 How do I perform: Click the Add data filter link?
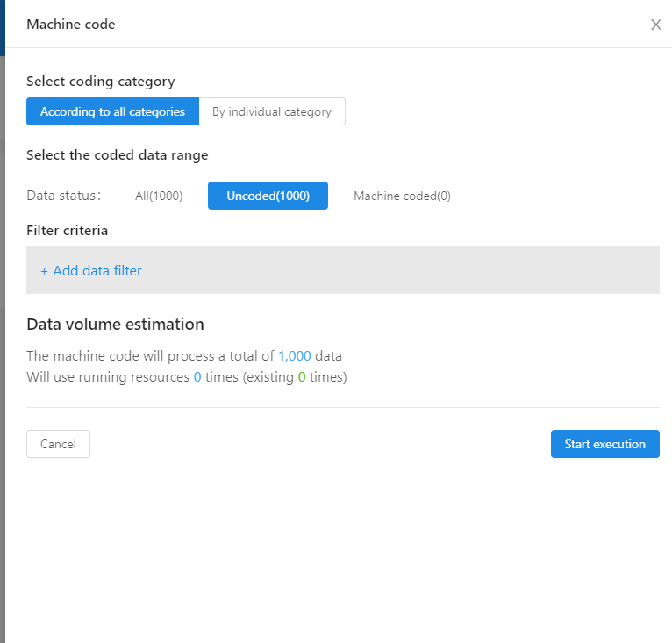(x=91, y=270)
